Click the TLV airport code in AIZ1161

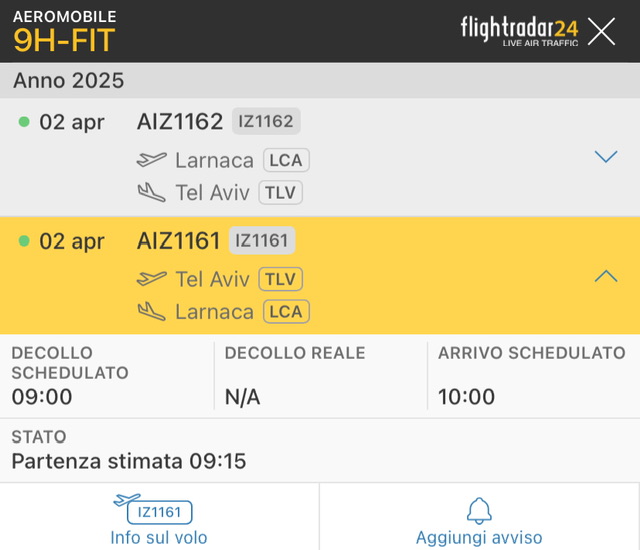click(281, 279)
